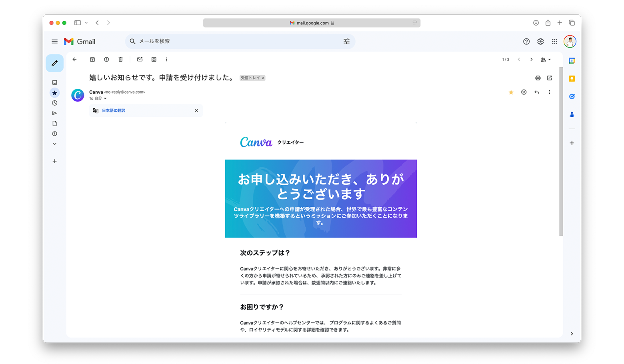This screenshot has width=624, height=364.
Task: Expand recipient details next to To 自分
Action: click(105, 98)
